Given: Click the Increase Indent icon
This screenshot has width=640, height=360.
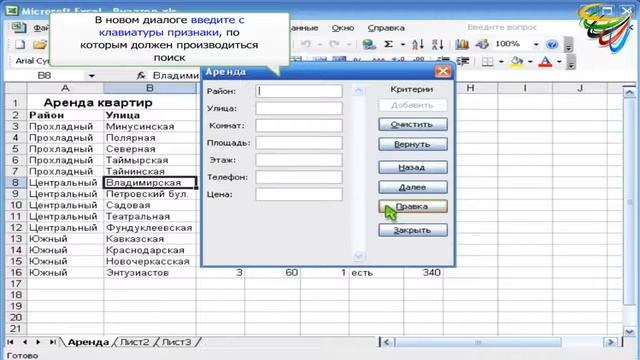Looking at the screenshot, I should 463,62.
